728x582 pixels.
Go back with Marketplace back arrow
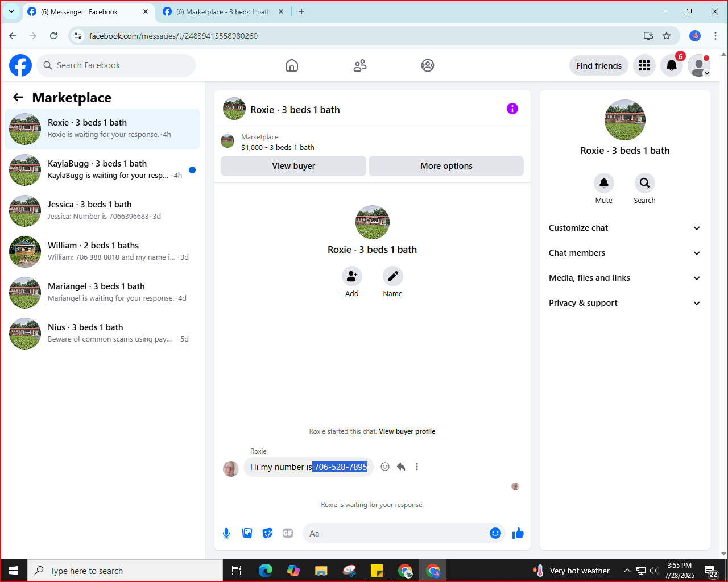tap(18, 97)
